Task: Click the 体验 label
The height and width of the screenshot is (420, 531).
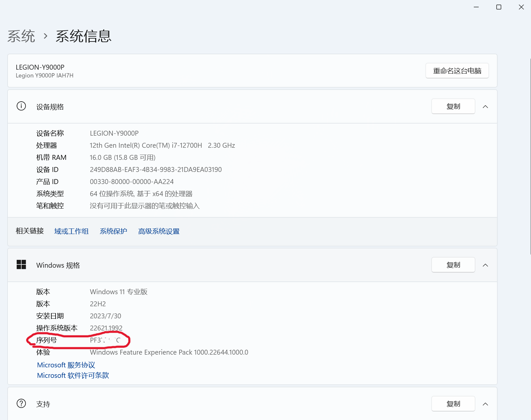Action: coord(43,352)
